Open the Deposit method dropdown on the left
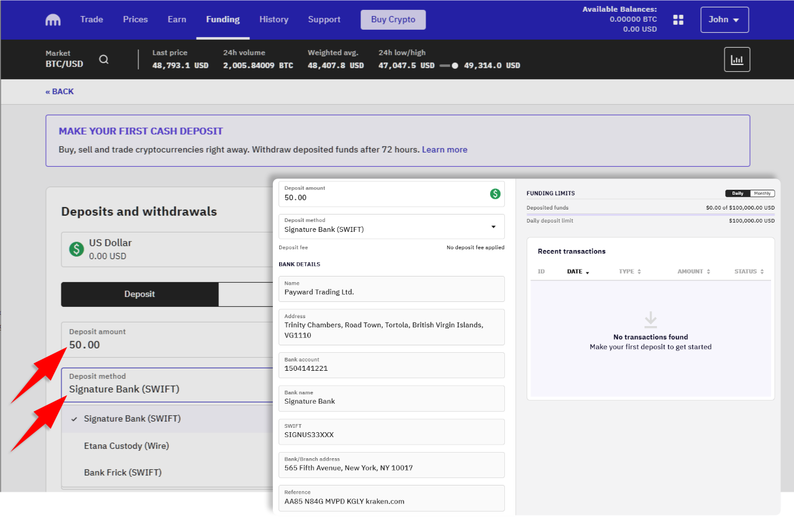This screenshot has height=532, width=794. 167,384
